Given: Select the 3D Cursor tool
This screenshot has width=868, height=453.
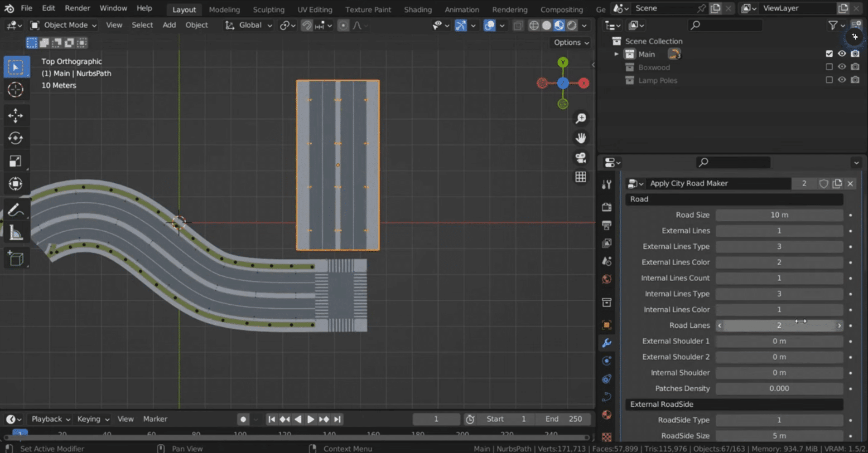Looking at the screenshot, I should [x=15, y=90].
